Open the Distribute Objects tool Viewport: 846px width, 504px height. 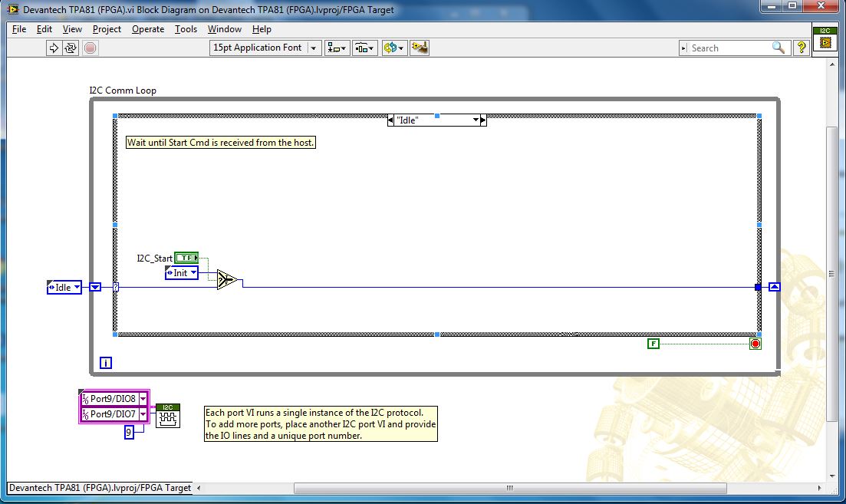coord(365,48)
